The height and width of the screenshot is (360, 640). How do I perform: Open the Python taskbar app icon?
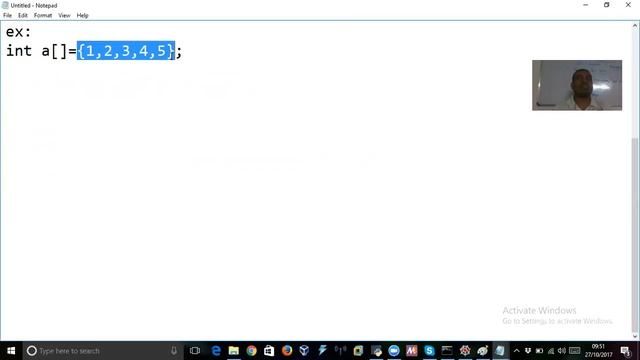point(376,351)
